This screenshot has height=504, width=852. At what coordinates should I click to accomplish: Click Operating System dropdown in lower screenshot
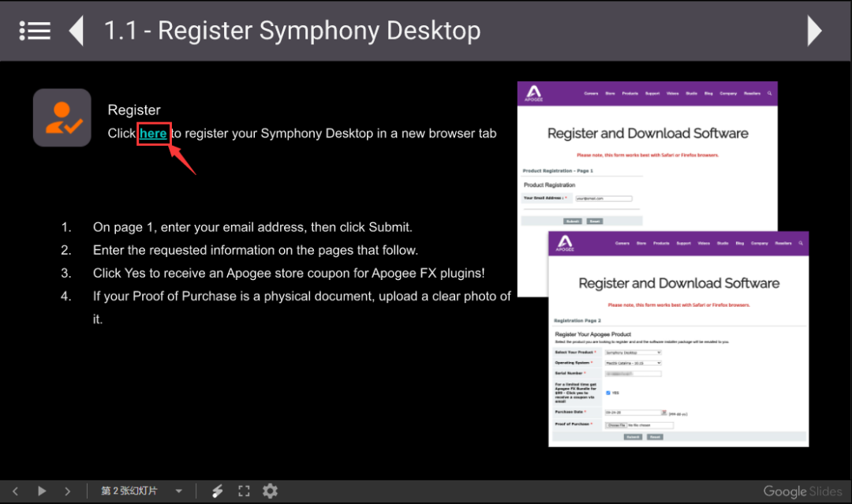pyautogui.click(x=633, y=363)
